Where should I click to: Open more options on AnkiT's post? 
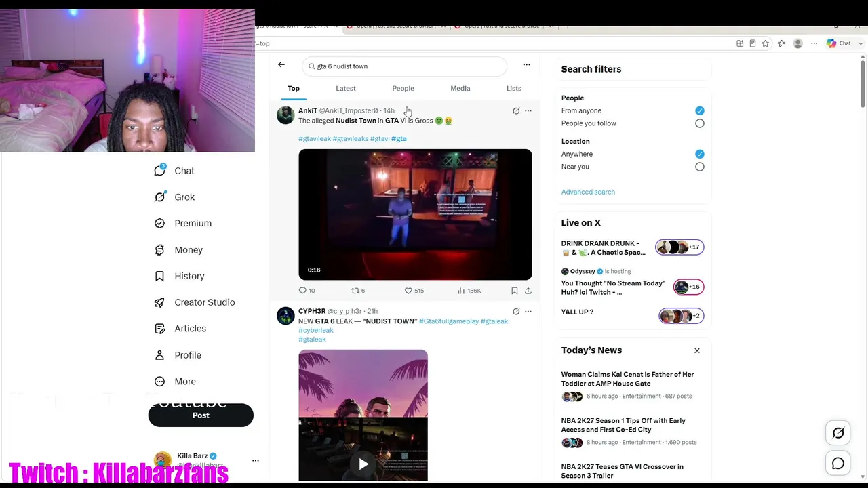528,110
